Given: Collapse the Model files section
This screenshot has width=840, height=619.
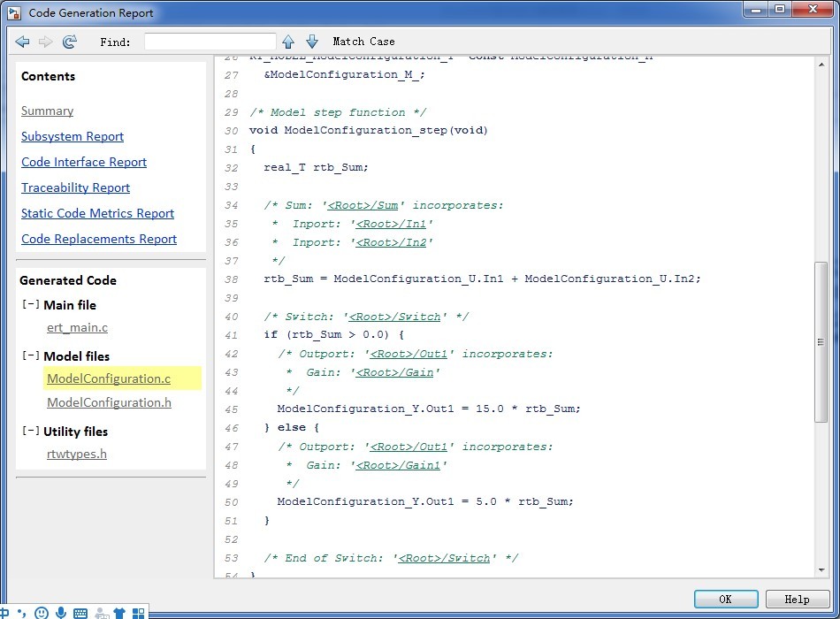Looking at the screenshot, I should [x=31, y=355].
